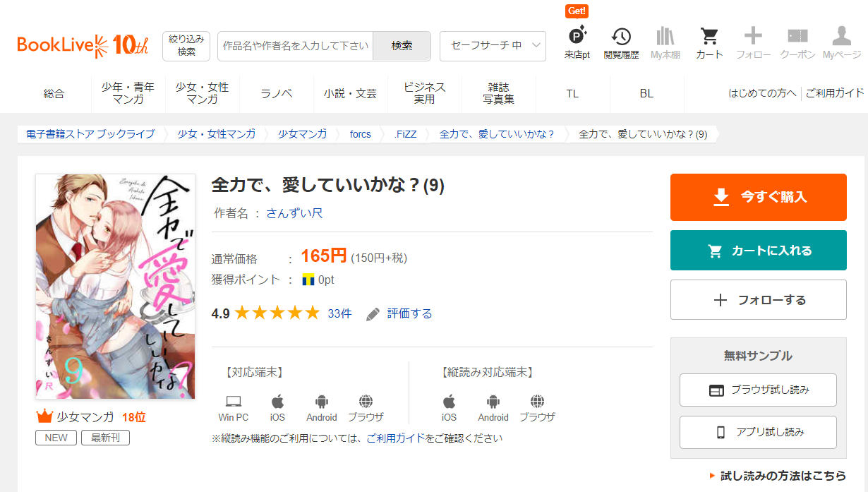Viewport: 868px width, 492px height.
Task: Click フォローする follow button
Action: click(x=758, y=299)
